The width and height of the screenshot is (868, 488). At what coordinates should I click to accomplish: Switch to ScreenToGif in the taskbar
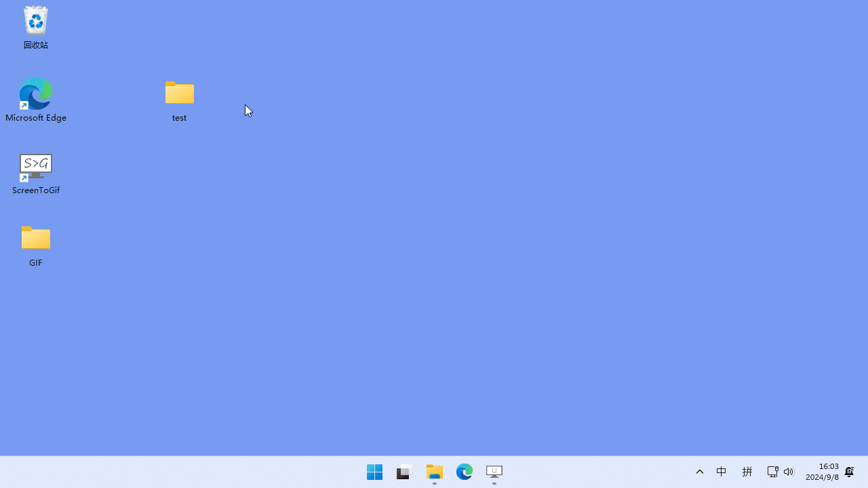(x=494, y=472)
